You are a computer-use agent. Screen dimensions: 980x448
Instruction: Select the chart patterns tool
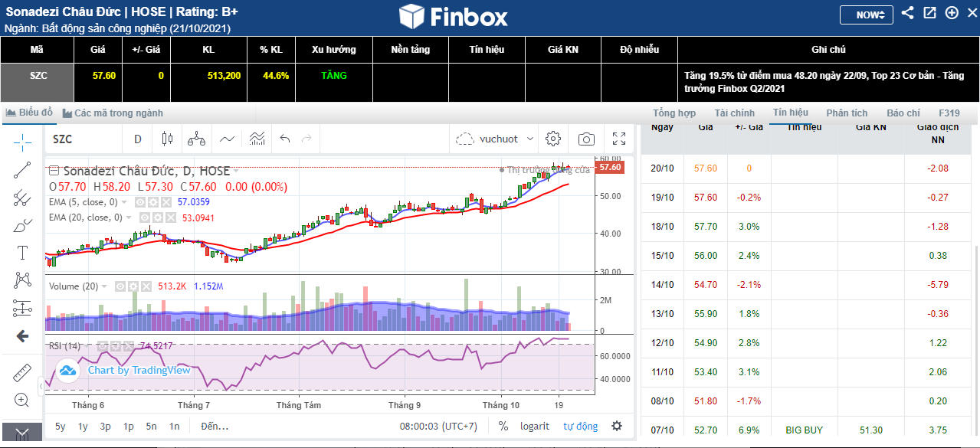22,280
